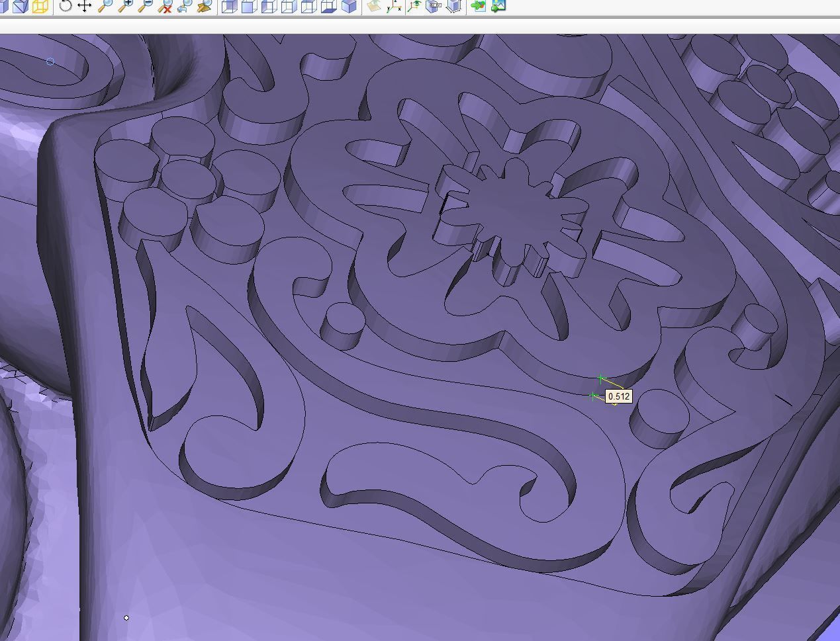Select the sixth standard view cube icon
The image size is (840, 641).
tap(328, 7)
